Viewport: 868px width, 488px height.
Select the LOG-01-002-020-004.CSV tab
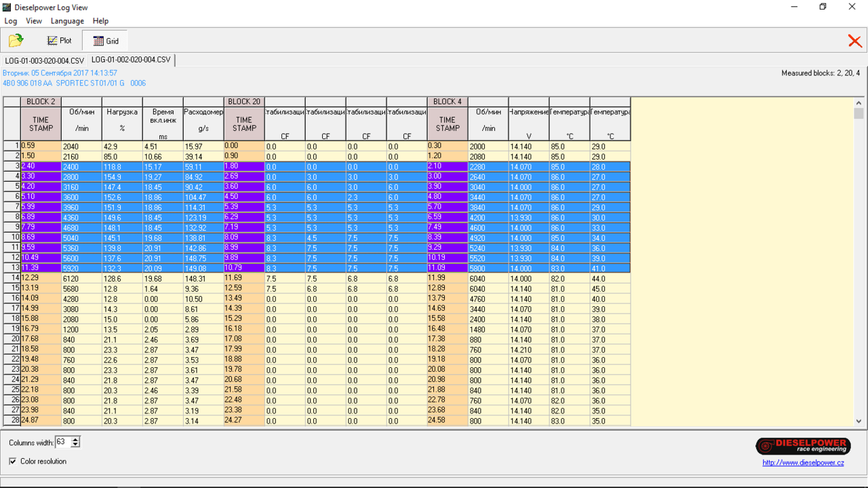tap(131, 60)
